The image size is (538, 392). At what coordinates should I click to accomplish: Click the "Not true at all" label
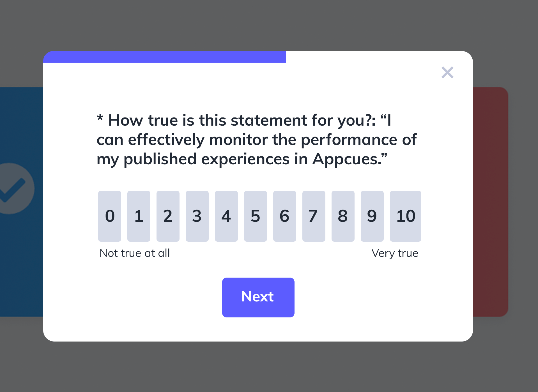click(135, 253)
